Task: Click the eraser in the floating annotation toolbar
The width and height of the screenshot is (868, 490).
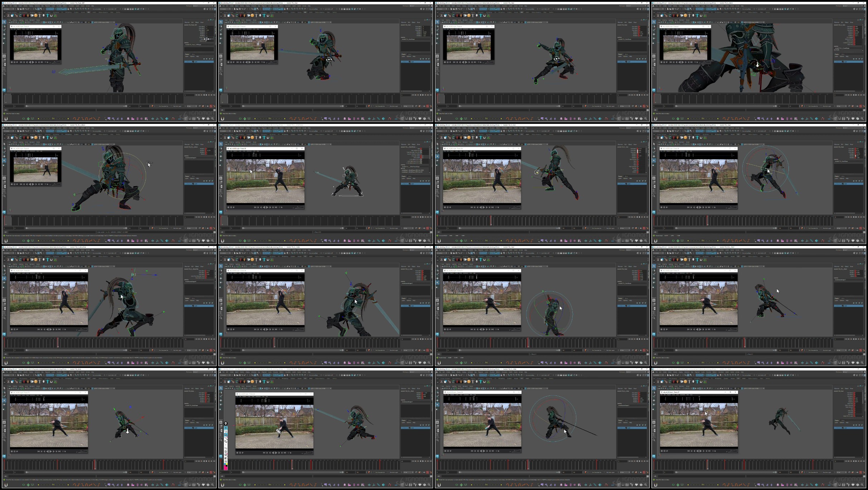Action: pos(226,441)
